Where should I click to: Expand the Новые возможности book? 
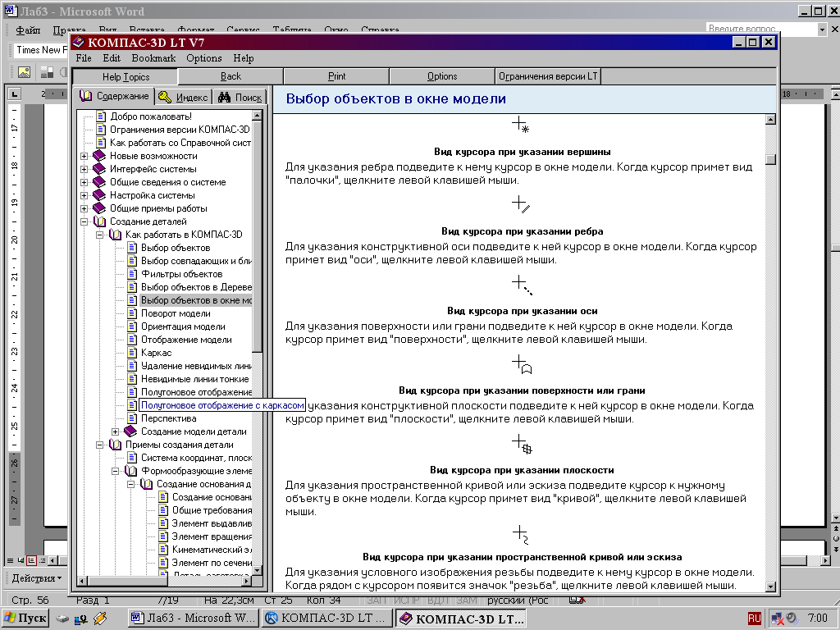84,156
